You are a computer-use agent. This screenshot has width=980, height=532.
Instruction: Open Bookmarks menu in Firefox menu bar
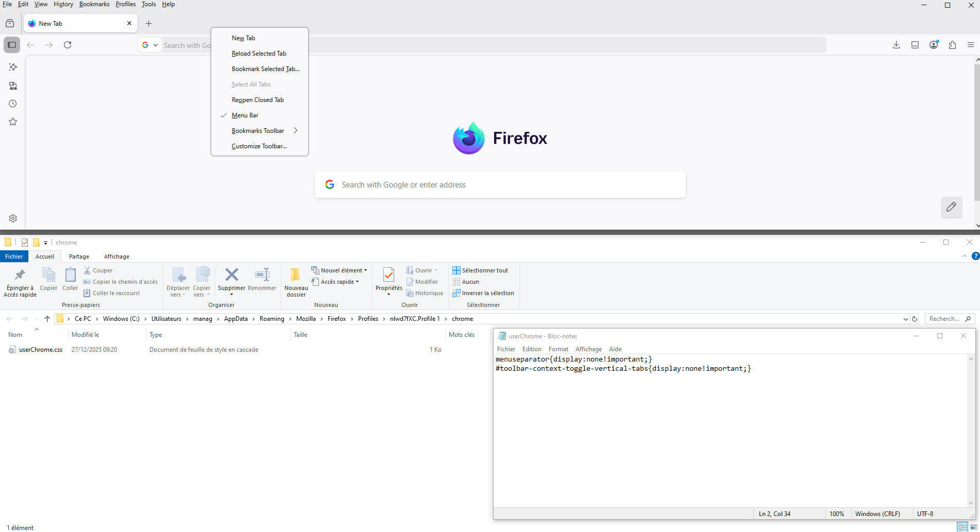pyautogui.click(x=94, y=4)
